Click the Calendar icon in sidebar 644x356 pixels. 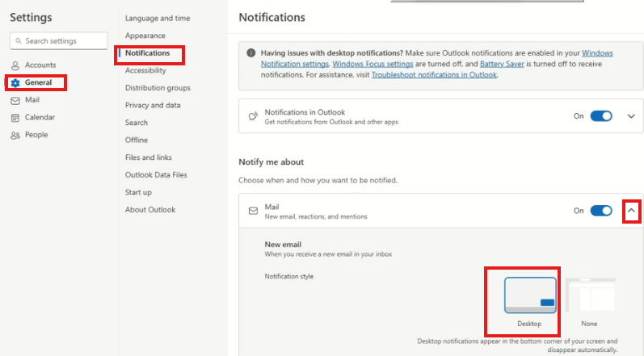tap(15, 118)
